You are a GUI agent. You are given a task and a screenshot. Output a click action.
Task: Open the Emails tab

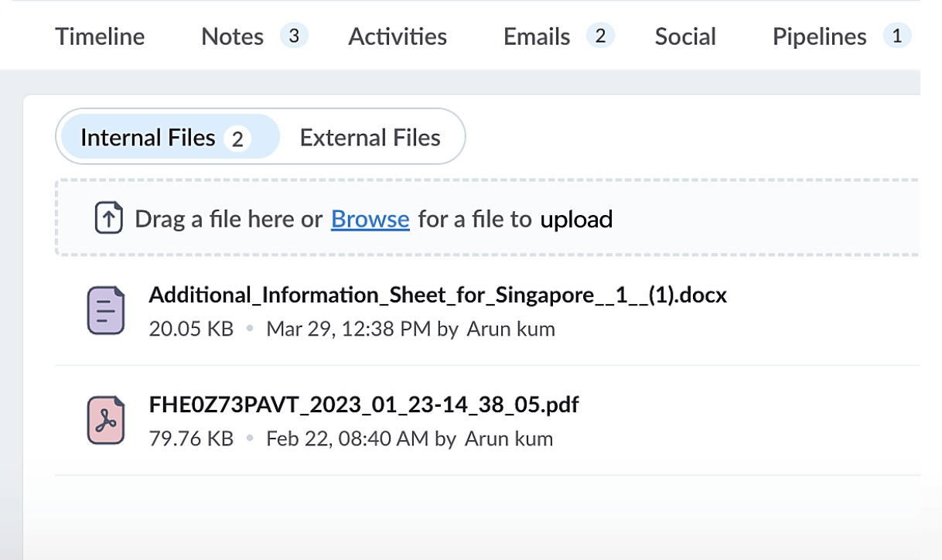[537, 36]
